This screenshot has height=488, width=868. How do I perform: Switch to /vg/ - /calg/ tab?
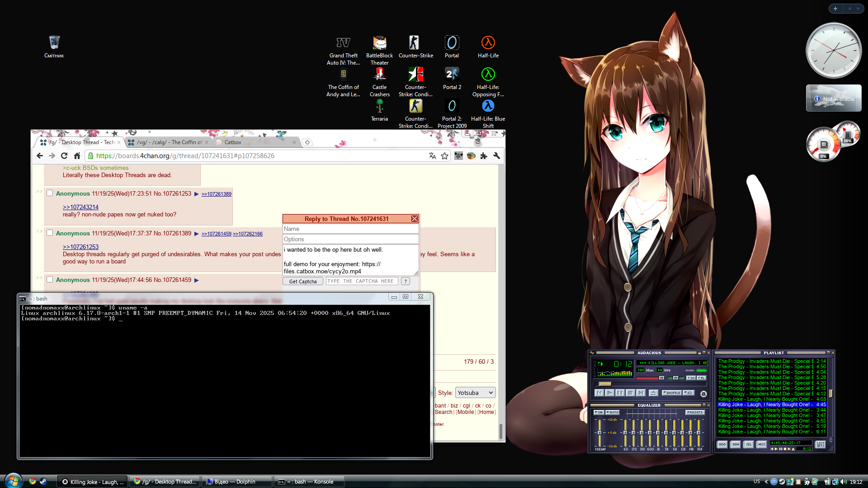(x=169, y=142)
